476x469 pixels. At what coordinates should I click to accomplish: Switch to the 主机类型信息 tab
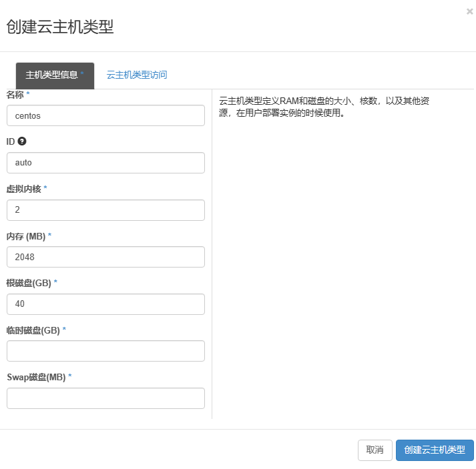(55, 75)
